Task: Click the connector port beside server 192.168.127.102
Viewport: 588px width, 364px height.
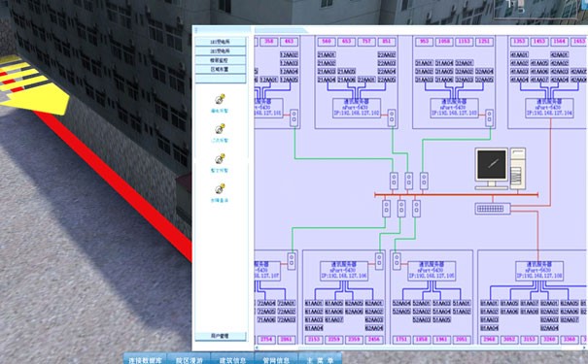Action: tap(392, 117)
